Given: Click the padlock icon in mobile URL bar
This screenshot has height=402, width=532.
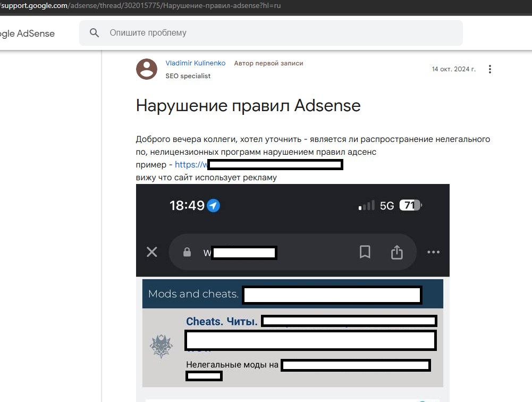Looking at the screenshot, I should click(x=187, y=252).
